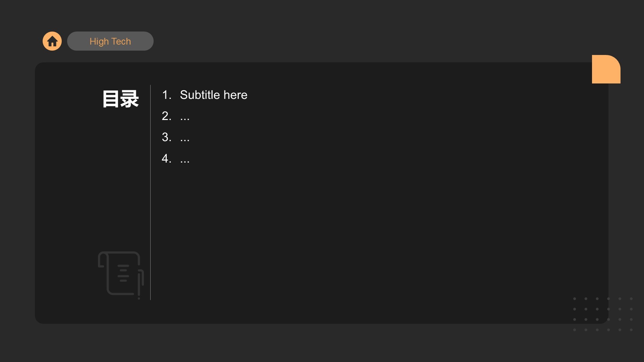Image resolution: width=644 pixels, height=362 pixels.
Task: Select the thin vertical divider line
Action: pos(150,201)
